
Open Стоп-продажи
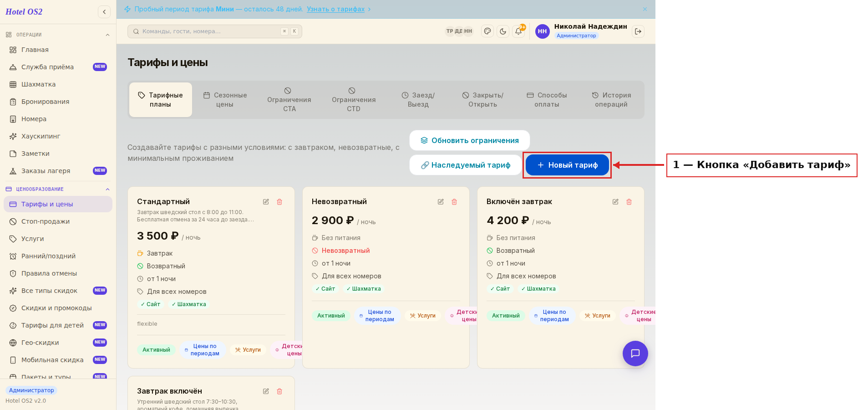click(x=58, y=221)
